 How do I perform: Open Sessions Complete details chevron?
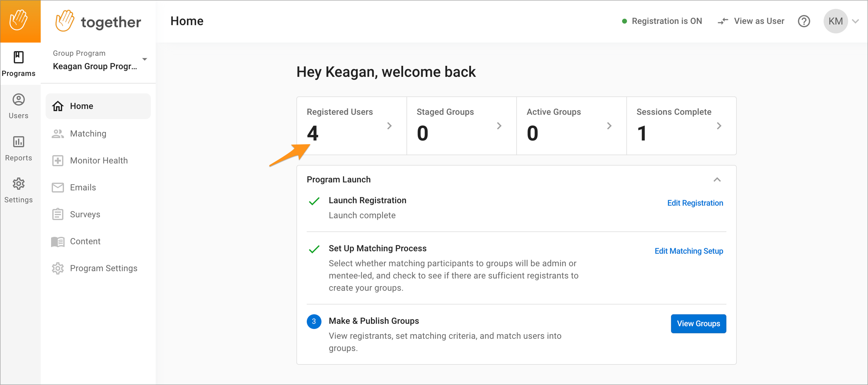click(x=719, y=126)
